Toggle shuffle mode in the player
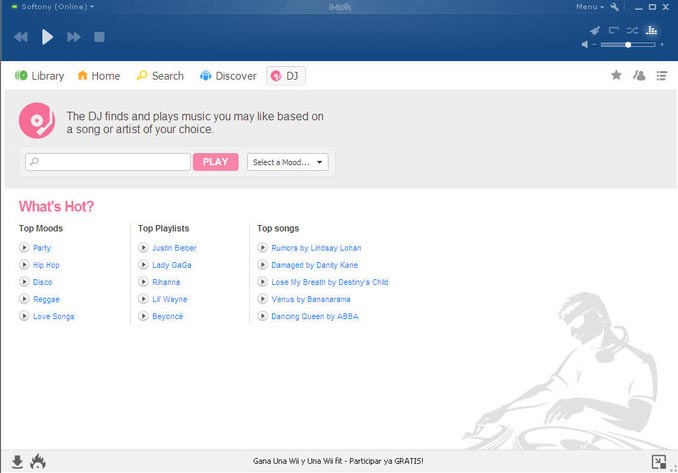This screenshot has height=473, width=678. point(632,30)
